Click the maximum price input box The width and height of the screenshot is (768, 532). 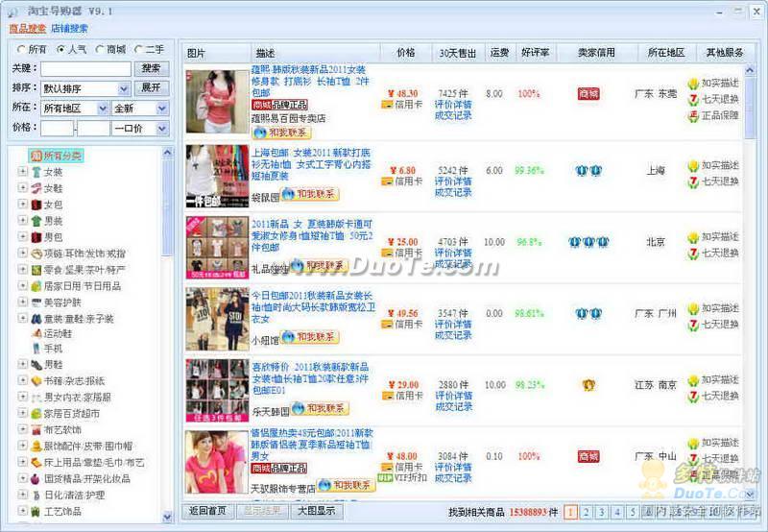[x=93, y=129]
